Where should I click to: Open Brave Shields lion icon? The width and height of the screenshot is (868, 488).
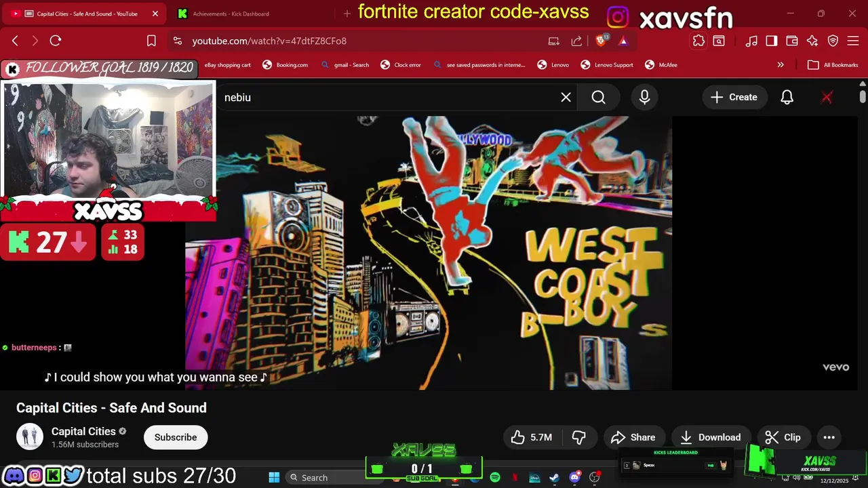[x=601, y=41]
